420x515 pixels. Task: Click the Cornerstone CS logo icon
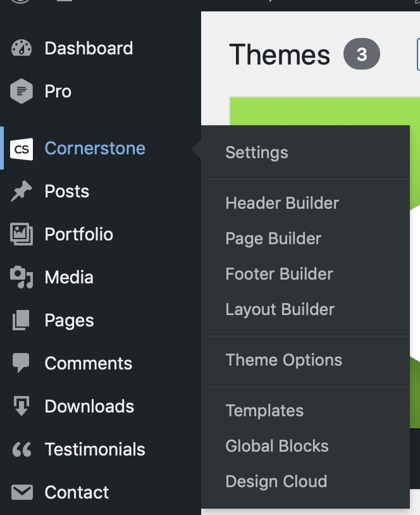(22, 149)
